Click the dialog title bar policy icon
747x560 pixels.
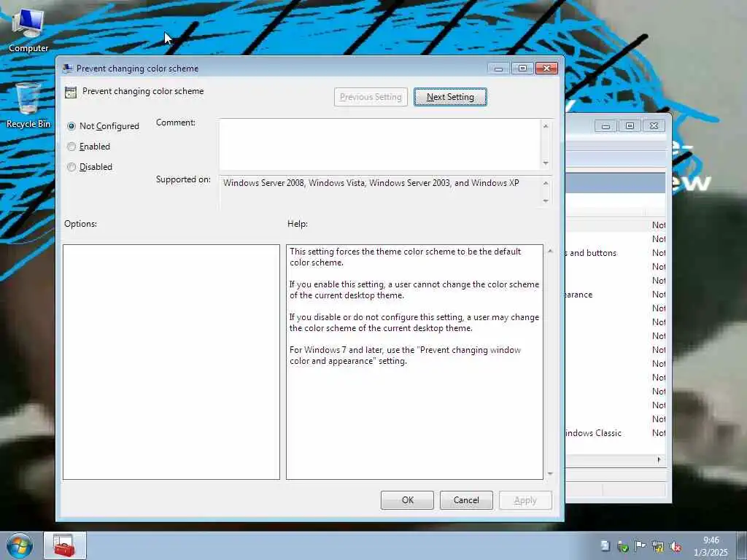click(68, 68)
